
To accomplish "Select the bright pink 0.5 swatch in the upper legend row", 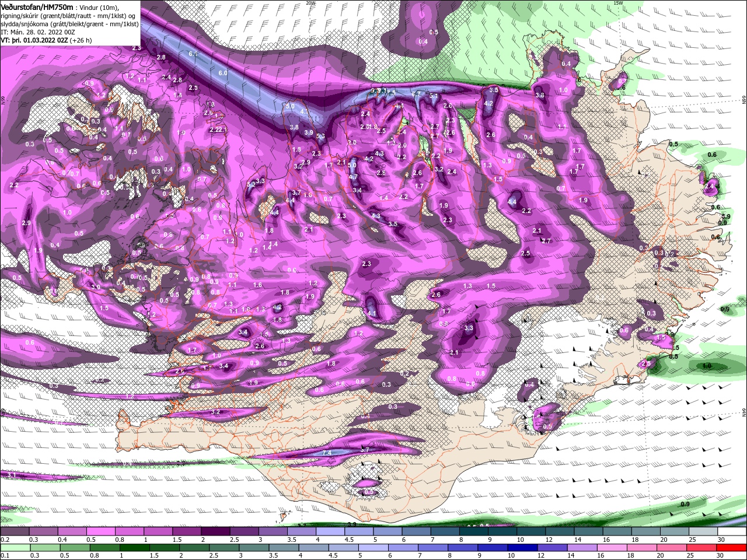I will pos(100,531).
